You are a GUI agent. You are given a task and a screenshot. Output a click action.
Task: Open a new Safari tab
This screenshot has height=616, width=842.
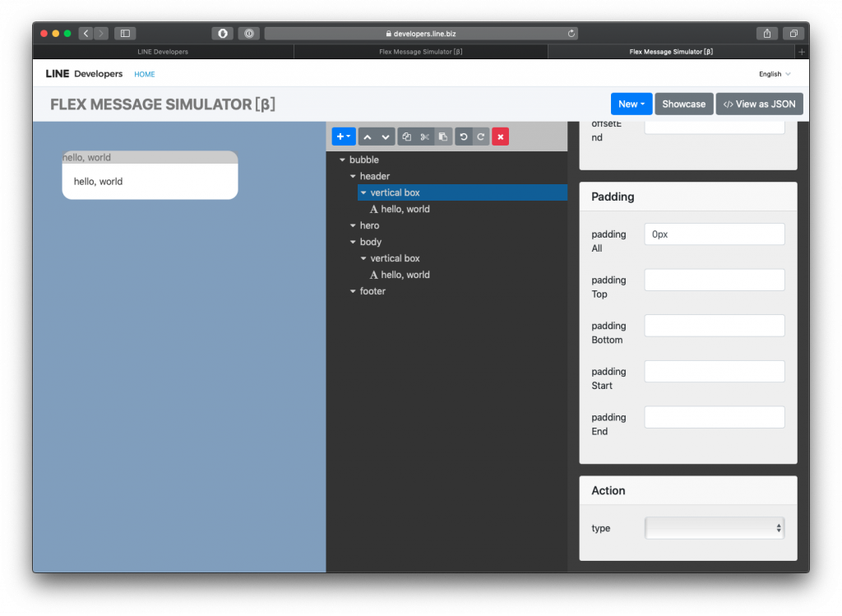coord(801,52)
